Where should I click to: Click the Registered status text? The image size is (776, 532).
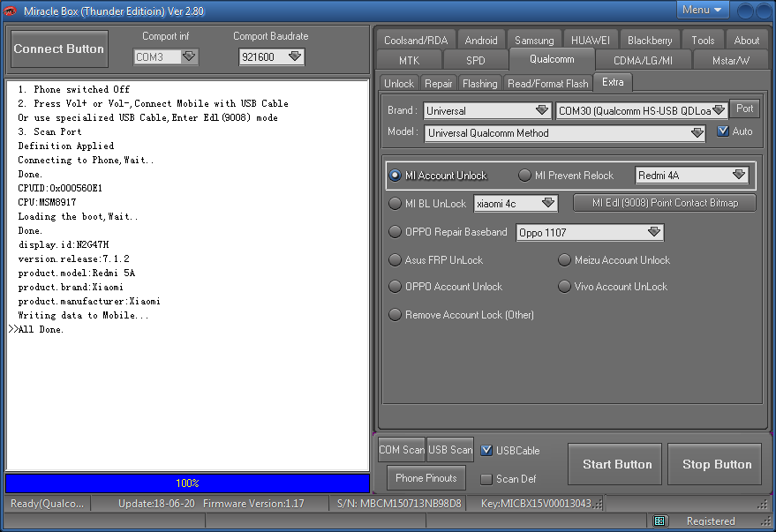(x=711, y=521)
